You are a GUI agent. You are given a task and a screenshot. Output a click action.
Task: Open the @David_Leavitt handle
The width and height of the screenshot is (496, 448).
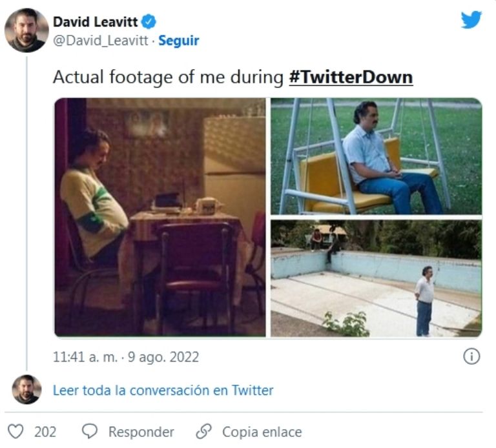pos(101,41)
